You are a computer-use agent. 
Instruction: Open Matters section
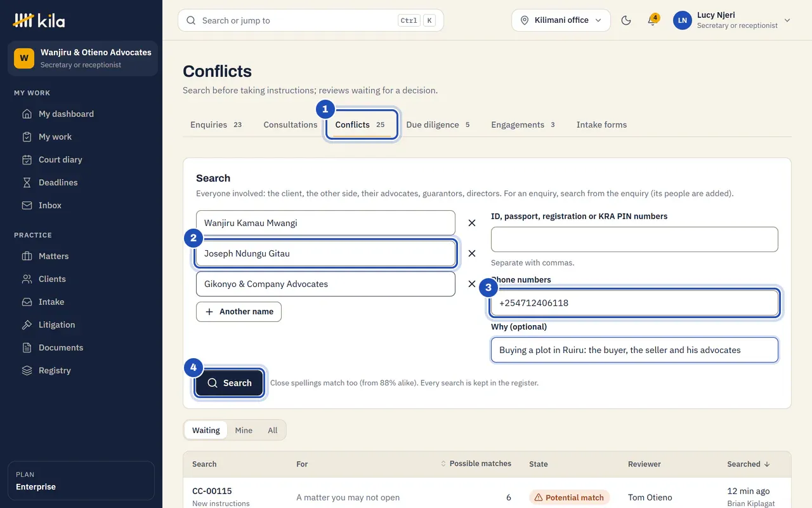81,257
